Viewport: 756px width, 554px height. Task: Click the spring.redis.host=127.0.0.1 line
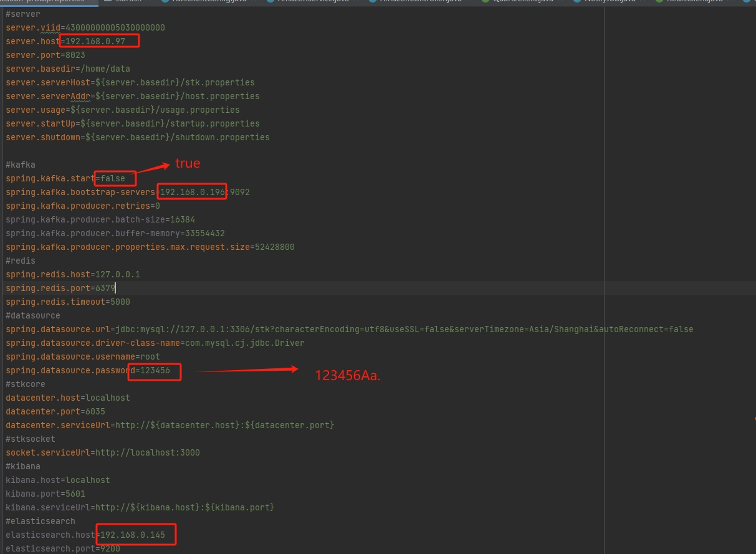point(73,274)
